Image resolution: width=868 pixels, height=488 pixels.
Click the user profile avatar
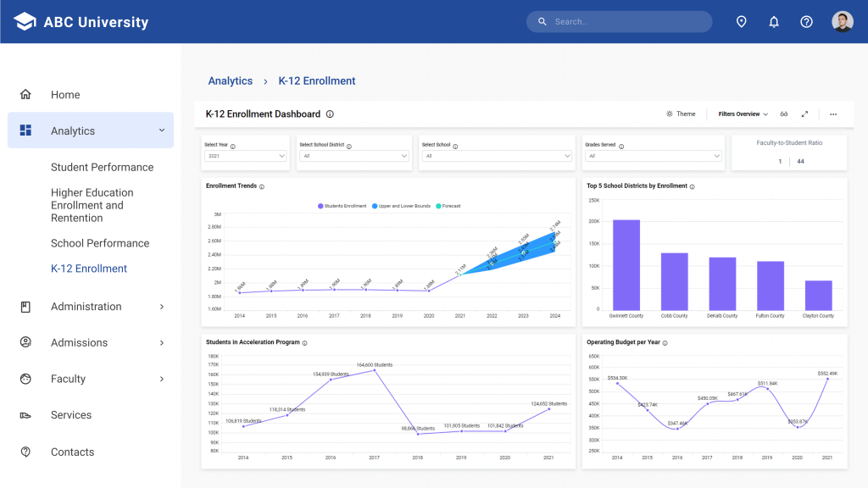842,21
